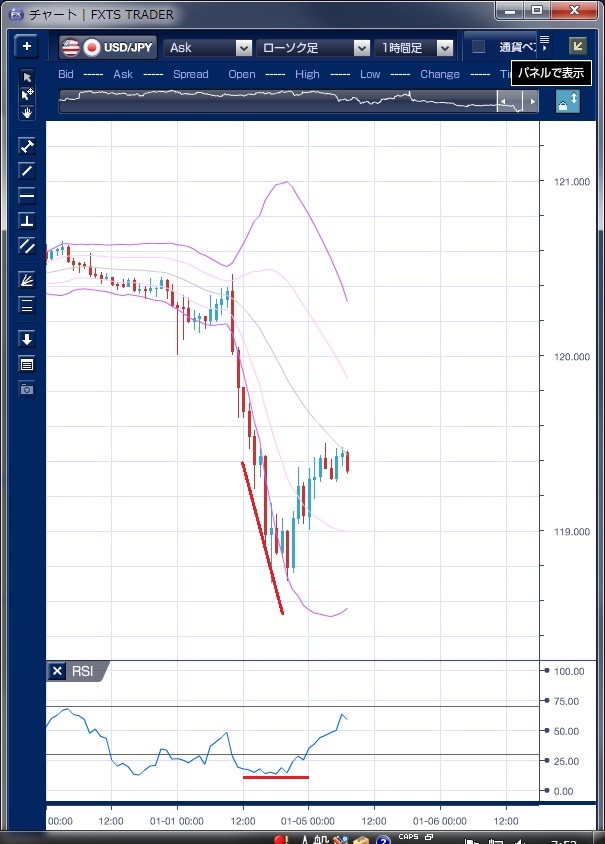Choose the trend line drawing tool
The image size is (605, 844).
pos(27,170)
